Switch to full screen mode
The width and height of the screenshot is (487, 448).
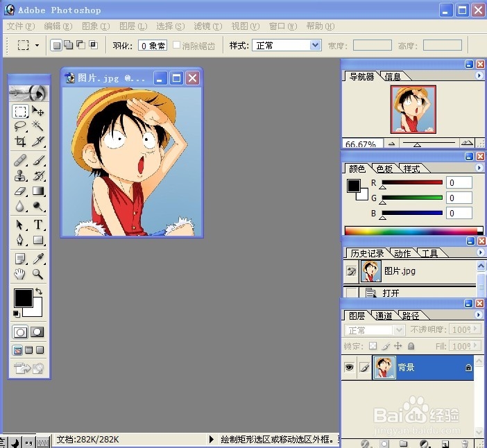40,350
